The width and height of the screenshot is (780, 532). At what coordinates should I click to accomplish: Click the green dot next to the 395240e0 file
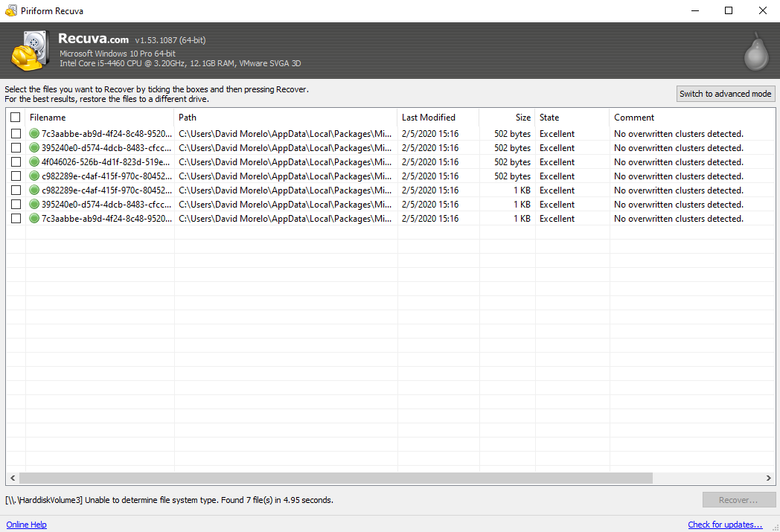coord(34,147)
